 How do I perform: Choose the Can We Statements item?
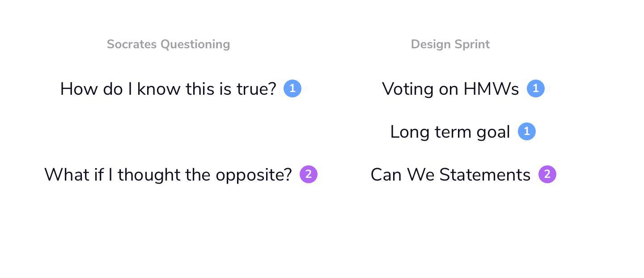pos(450,175)
